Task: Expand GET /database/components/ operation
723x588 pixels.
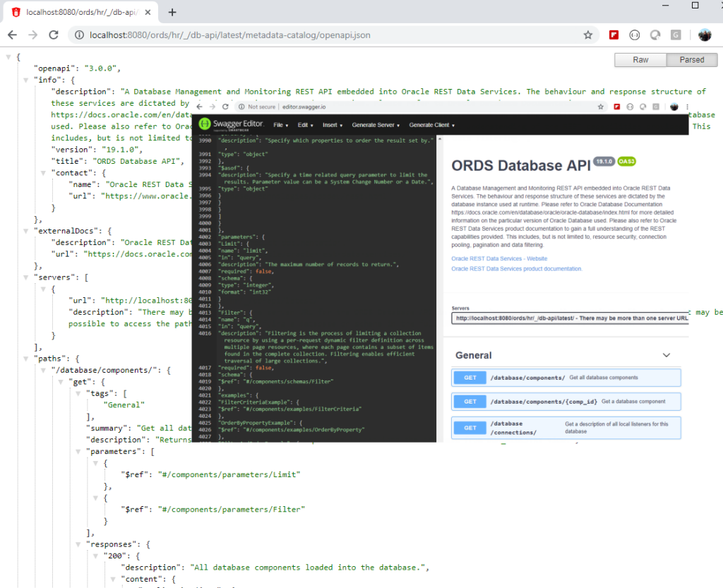Action: pyautogui.click(x=566, y=378)
